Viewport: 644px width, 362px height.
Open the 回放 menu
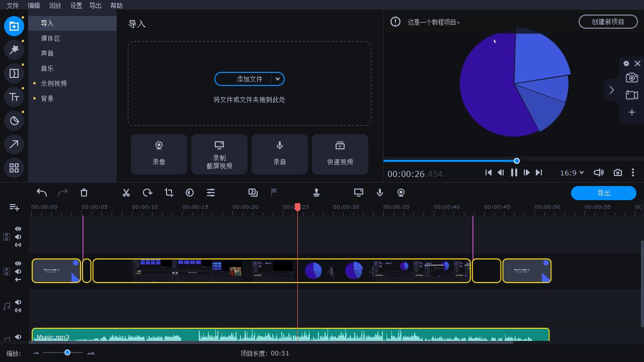[55, 6]
